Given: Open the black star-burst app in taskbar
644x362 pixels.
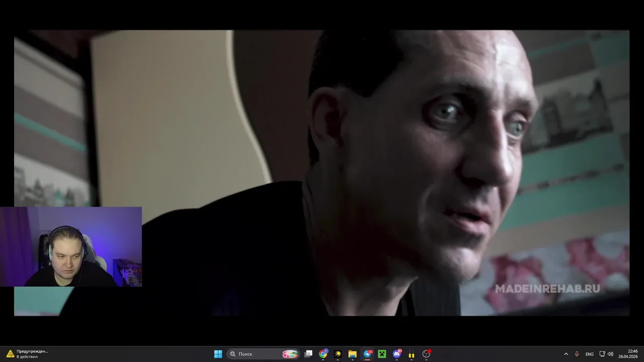Looking at the screenshot, I should point(338,354).
